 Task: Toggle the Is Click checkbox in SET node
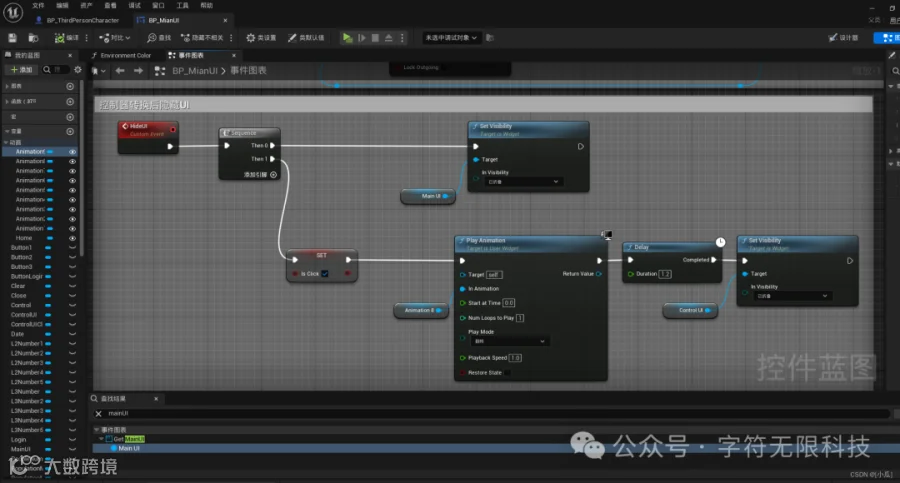coord(325,273)
